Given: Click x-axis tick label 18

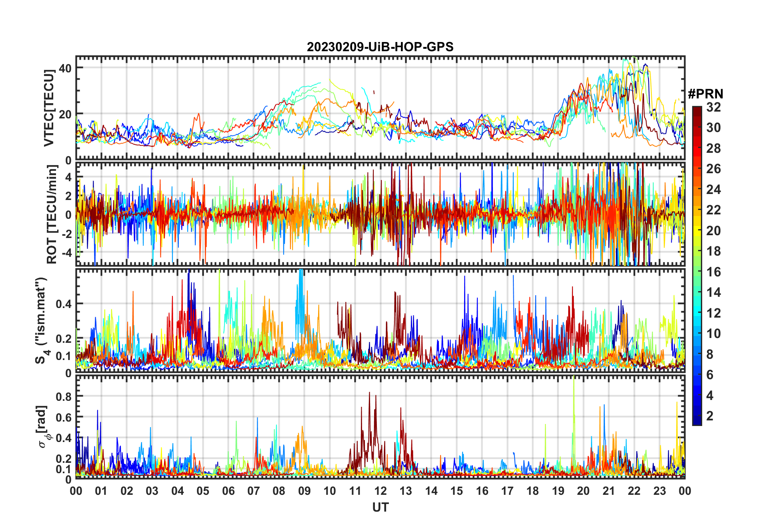Looking at the screenshot, I should coord(533,491).
